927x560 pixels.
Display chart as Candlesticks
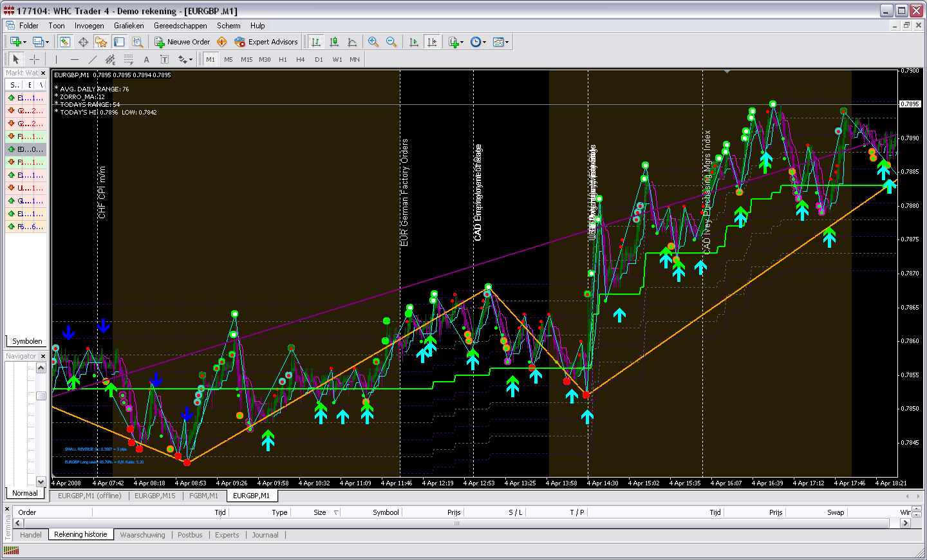pyautogui.click(x=334, y=42)
